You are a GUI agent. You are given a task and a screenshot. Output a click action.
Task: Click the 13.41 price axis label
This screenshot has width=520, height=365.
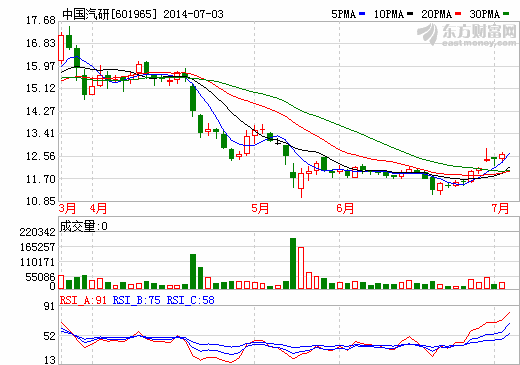[x=41, y=133]
